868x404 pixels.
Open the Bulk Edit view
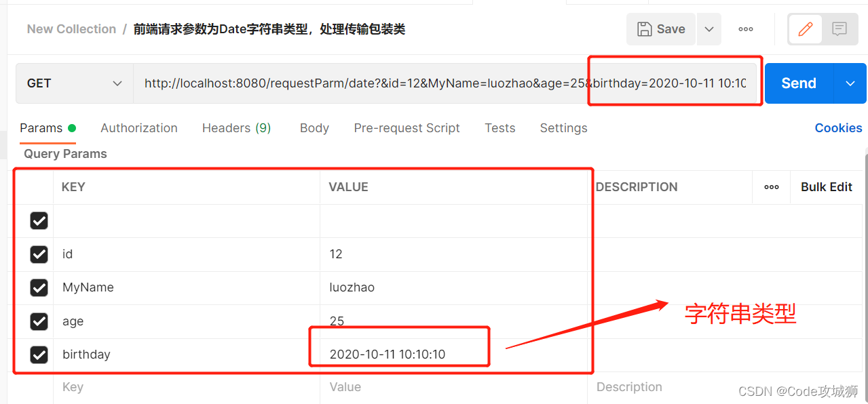pos(826,187)
